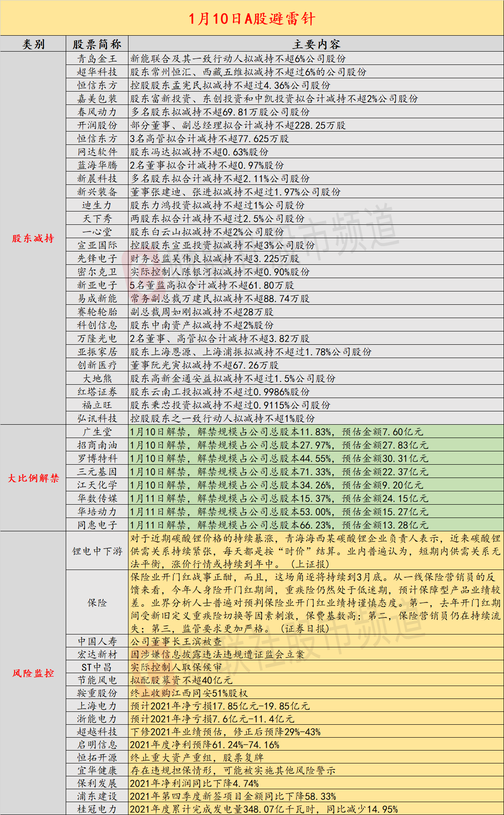Select stock name 鞍重股份
Screen dimensions: 504x815
click(x=97, y=693)
